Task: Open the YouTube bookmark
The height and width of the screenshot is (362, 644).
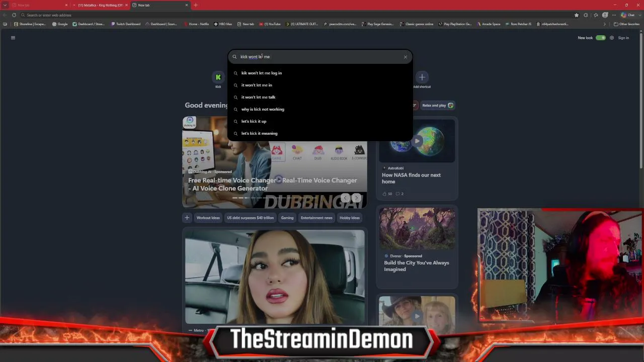Action: [x=270, y=24]
